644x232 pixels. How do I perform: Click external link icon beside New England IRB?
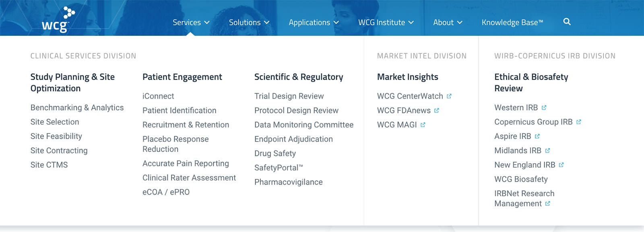(x=561, y=165)
